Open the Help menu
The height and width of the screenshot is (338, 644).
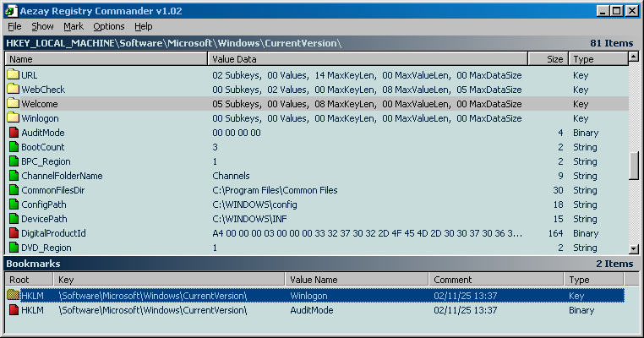(144, 26)
